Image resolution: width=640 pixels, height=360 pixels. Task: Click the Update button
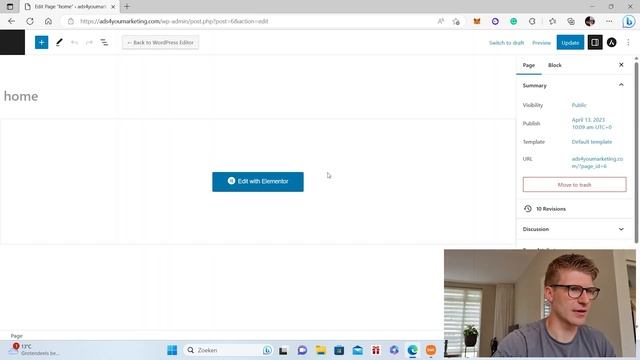pos(570,42)
